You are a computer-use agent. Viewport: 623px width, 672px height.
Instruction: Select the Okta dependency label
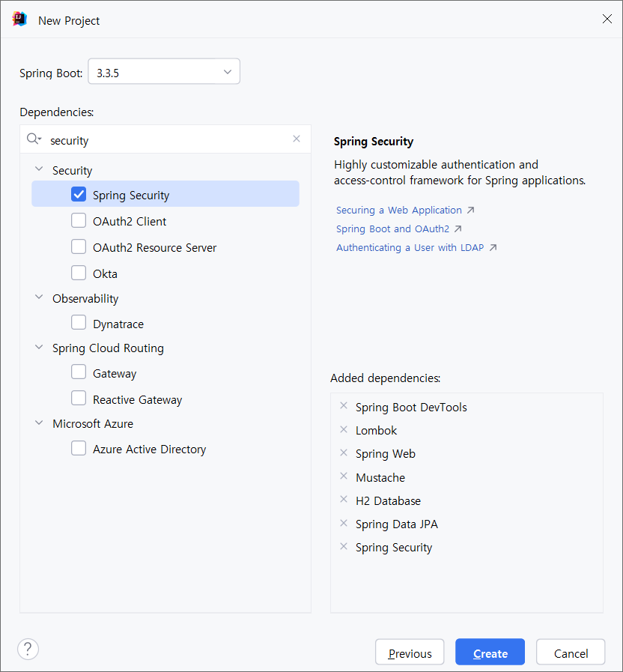tap(105, 274)
